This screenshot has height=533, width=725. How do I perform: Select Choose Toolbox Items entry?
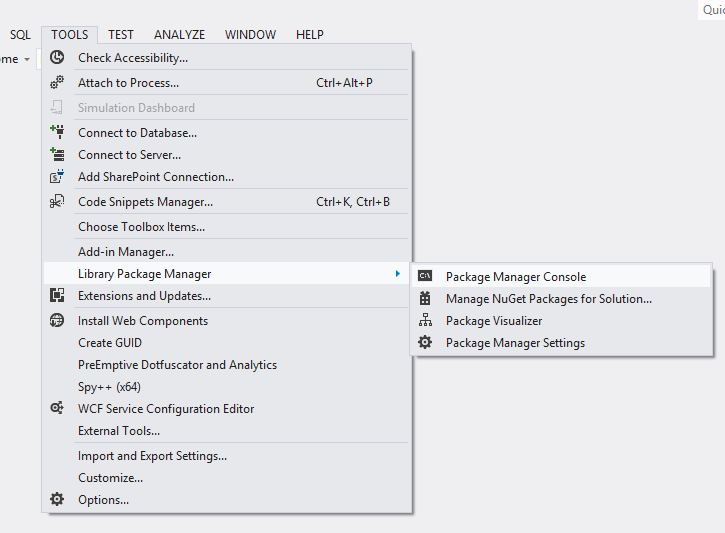pyautogui.click(x=141, y=227)
